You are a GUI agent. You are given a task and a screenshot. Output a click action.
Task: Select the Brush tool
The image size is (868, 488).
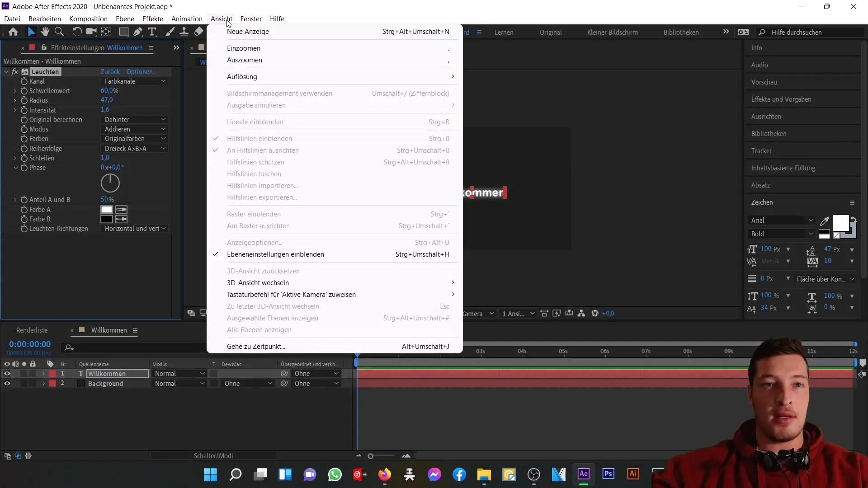tap(170, 32)
